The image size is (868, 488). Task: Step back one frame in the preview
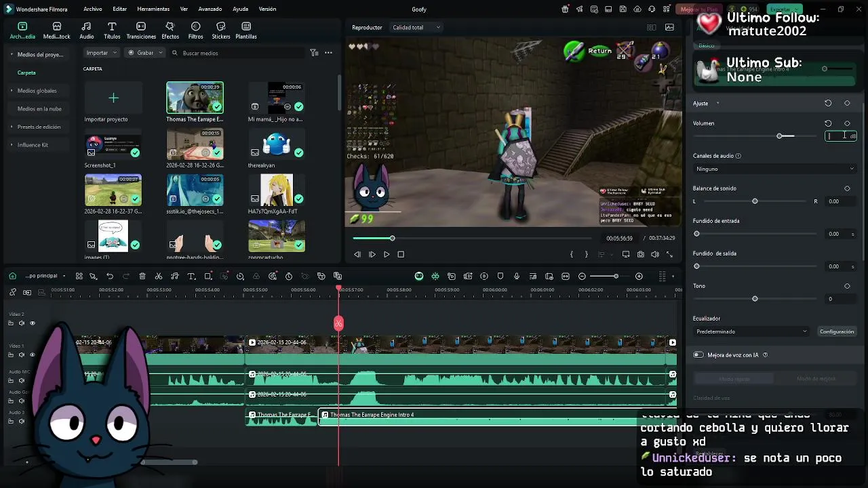(357, 254)
